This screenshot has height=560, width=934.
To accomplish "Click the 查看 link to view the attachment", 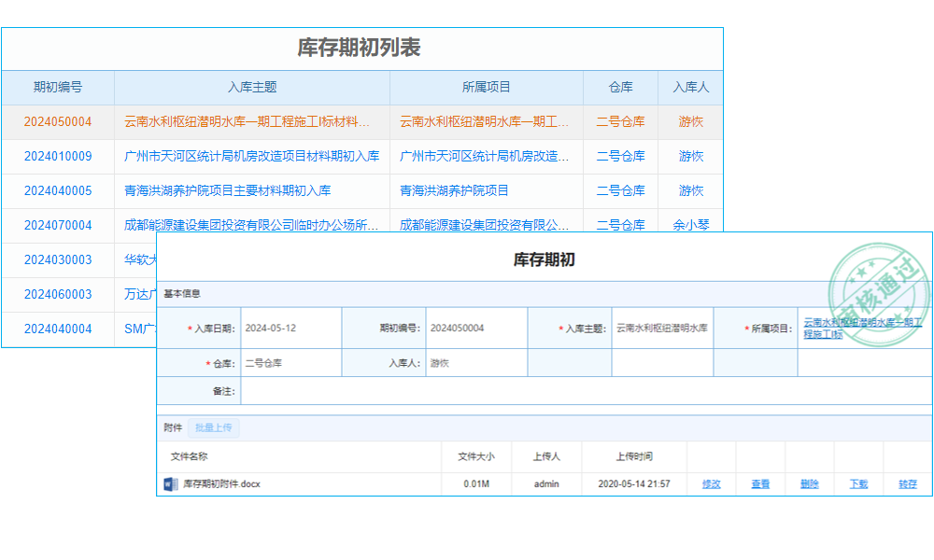I will pos(761,484).
